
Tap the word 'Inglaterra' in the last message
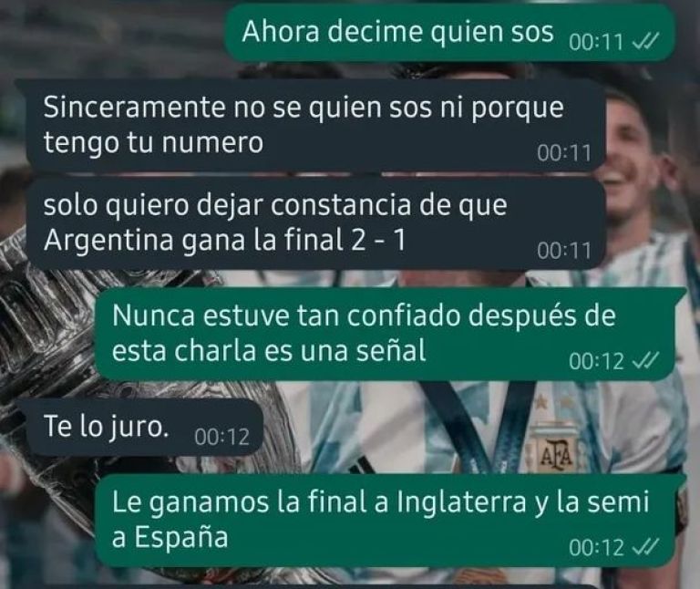click(x=461, y=501)
